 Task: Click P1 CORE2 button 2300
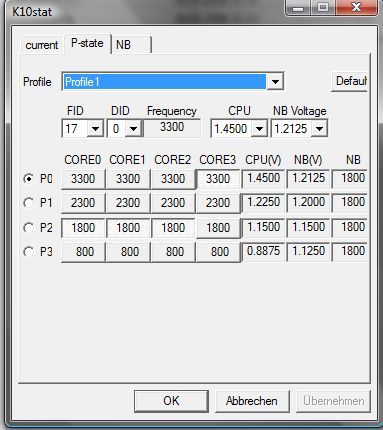pyautogui.click(x=173, y=203)
